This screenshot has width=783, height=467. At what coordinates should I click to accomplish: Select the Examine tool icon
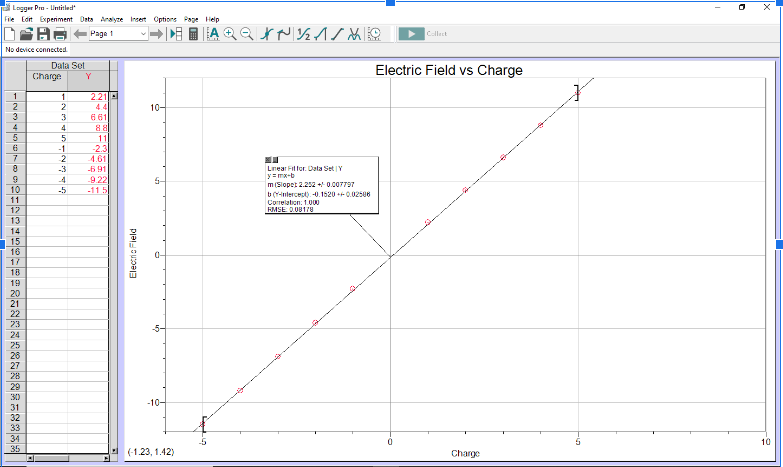[267, 34]
